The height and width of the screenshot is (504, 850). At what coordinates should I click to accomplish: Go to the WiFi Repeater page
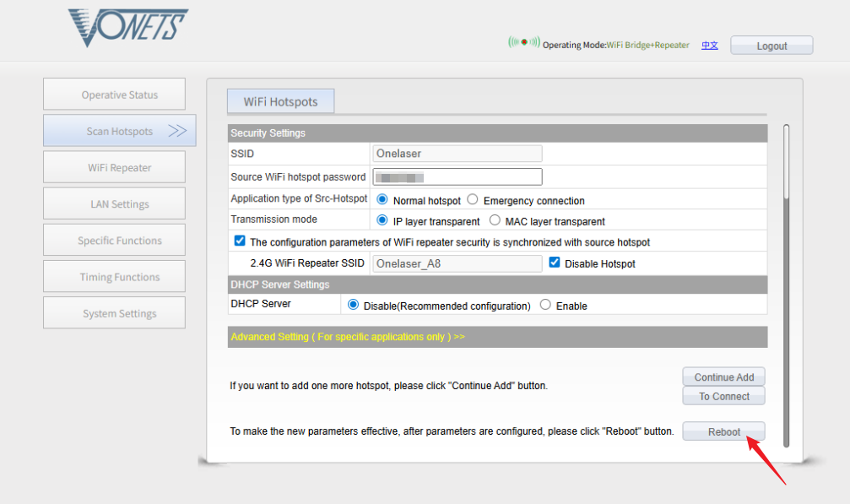click(114, 167)
